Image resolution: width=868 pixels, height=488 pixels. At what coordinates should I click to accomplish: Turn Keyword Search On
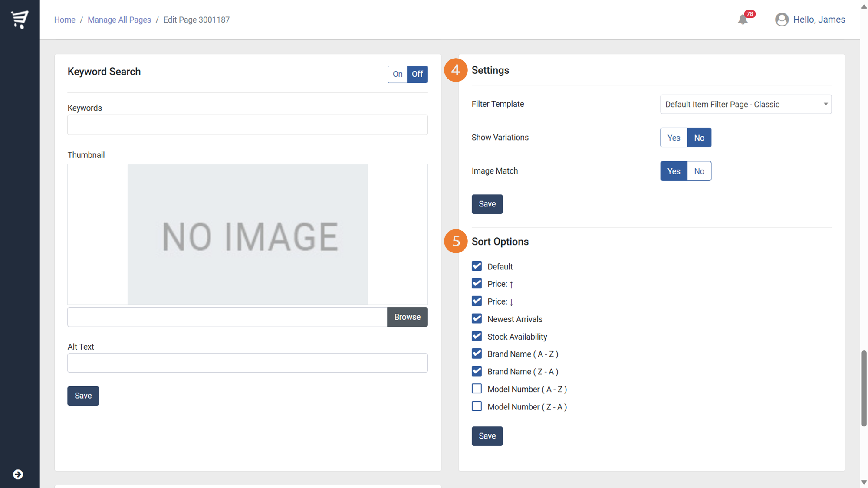pyautogui.click(x=397, y=74)
